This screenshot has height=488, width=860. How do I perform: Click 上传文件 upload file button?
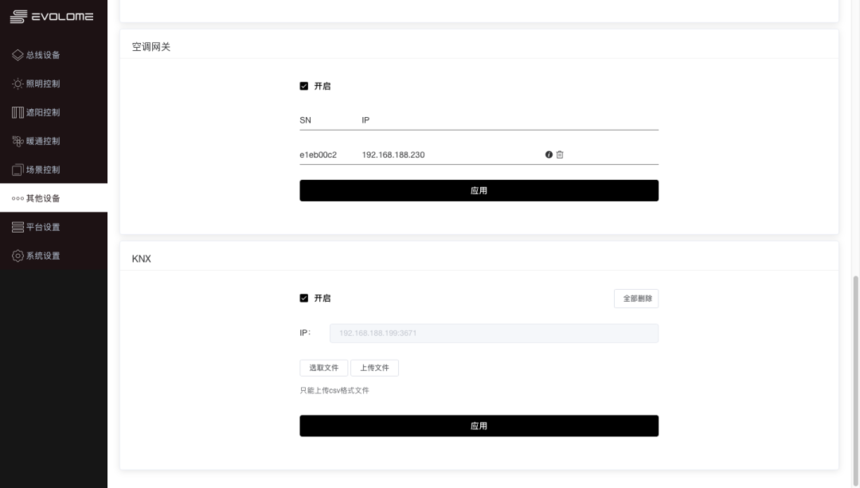(374, 367)
